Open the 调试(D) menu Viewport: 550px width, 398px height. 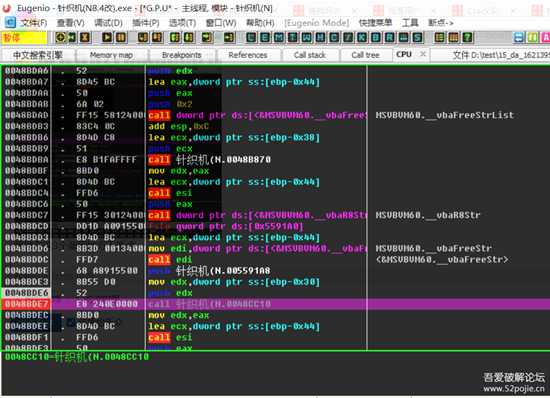tap(108, 23)
